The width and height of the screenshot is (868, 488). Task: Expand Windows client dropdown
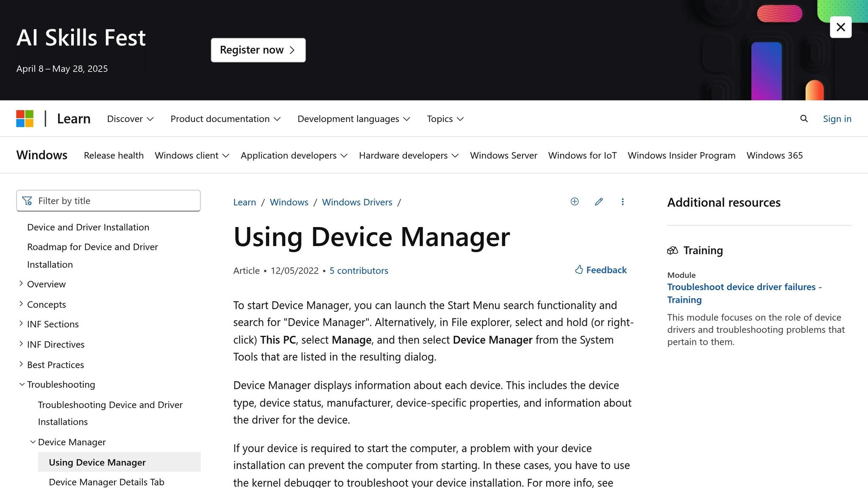192,155
